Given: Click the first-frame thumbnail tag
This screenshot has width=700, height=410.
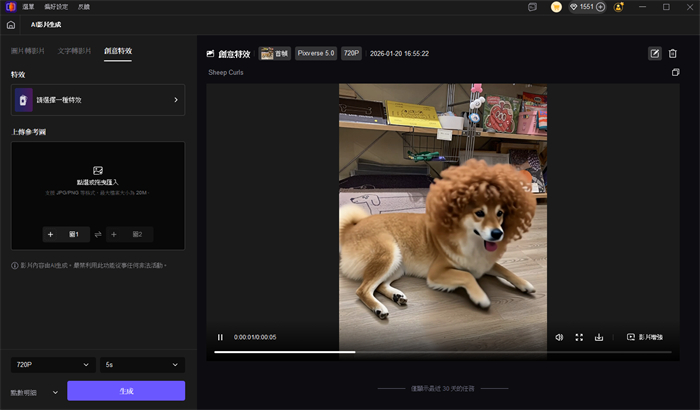Looking at the screenshot, I should [x=275, y=54].
